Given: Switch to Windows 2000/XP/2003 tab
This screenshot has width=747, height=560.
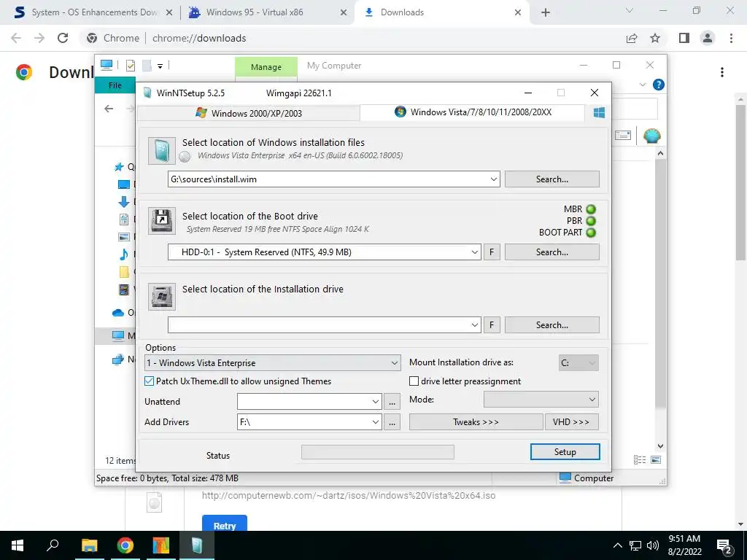Looking at the screenshot, I should click(249, 113).
